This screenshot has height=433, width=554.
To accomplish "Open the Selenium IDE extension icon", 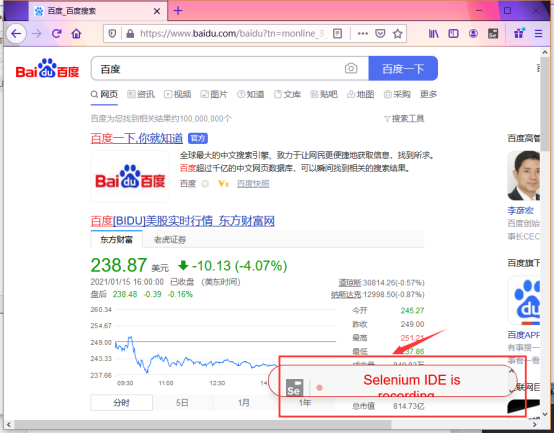I will (493, 34).
